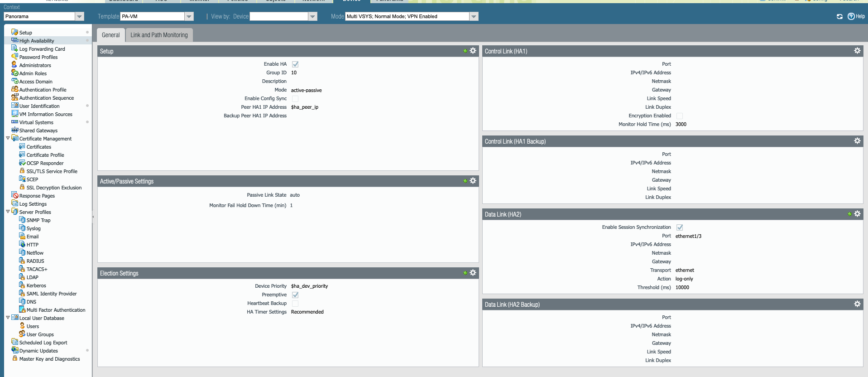Open Netflow server profile
868x377 pixels.
[35, 253]
